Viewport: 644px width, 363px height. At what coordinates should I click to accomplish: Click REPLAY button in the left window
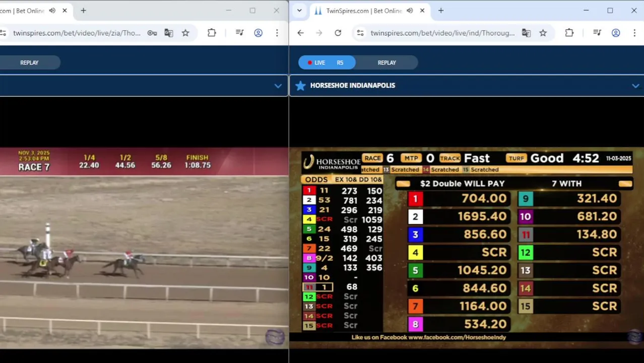click(x=29, y=63)
